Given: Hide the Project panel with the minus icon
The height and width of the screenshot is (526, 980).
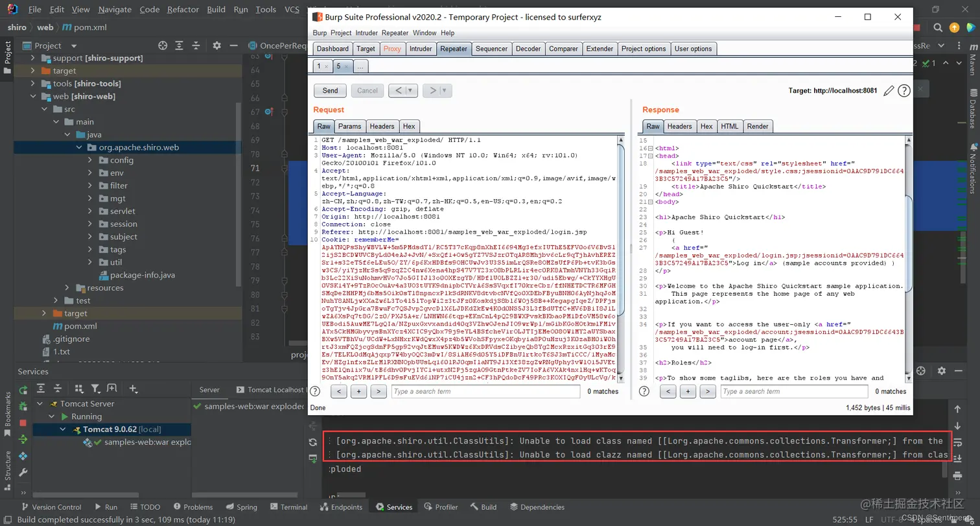Looking at the screenshot, I should coord(233,45).
